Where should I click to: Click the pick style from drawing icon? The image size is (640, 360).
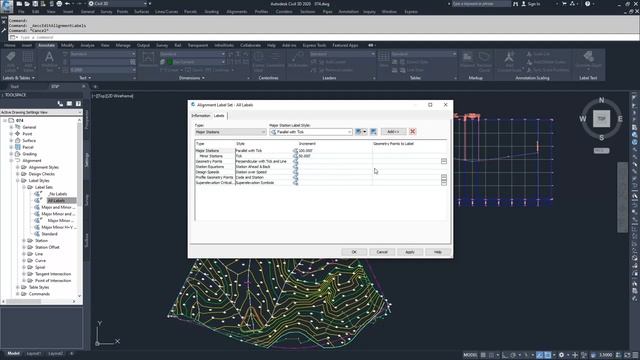pyautogui.click(x=373, y=131)
